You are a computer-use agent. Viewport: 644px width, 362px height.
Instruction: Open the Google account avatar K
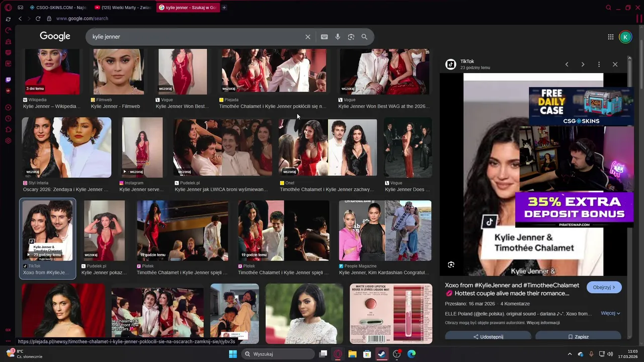[x=625, y=37]
